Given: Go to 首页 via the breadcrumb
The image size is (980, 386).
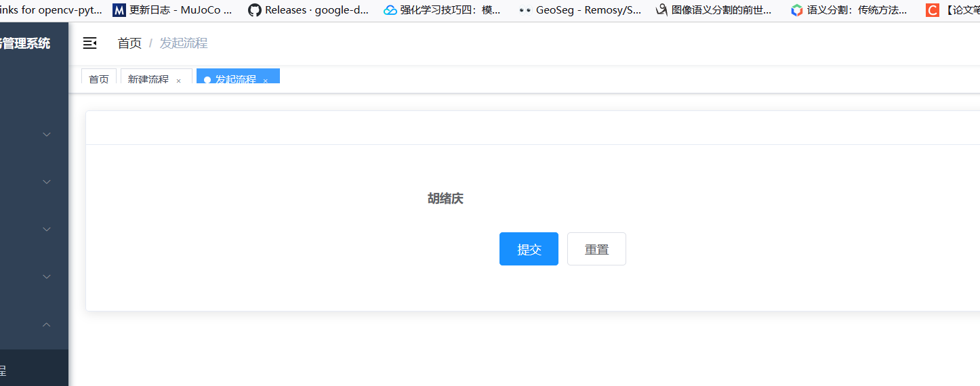Looking at the screenshot, I should pos(129,43).
